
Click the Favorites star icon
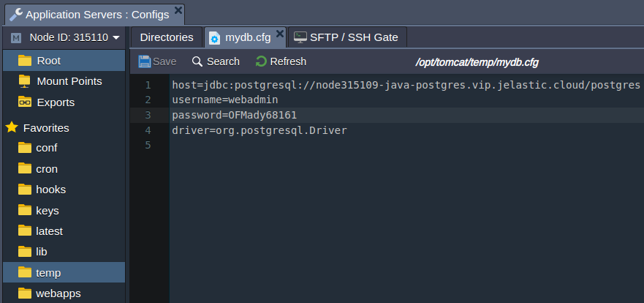pos(12,127)
